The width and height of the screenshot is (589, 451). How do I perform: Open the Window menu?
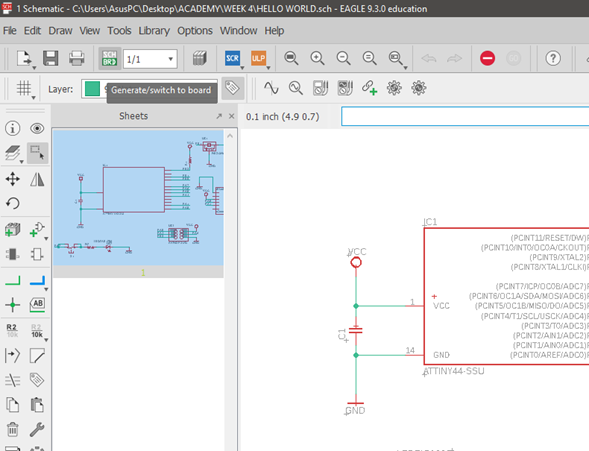click(x=238, y=30)
